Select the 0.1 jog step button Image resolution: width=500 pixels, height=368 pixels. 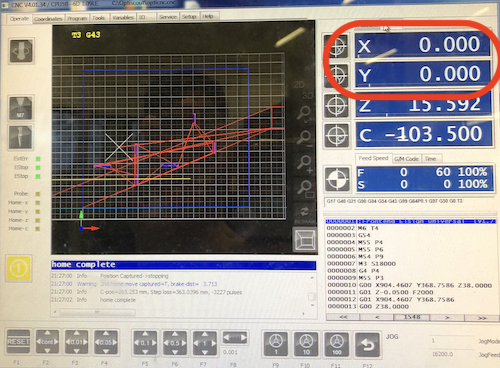tap(145, 342)
